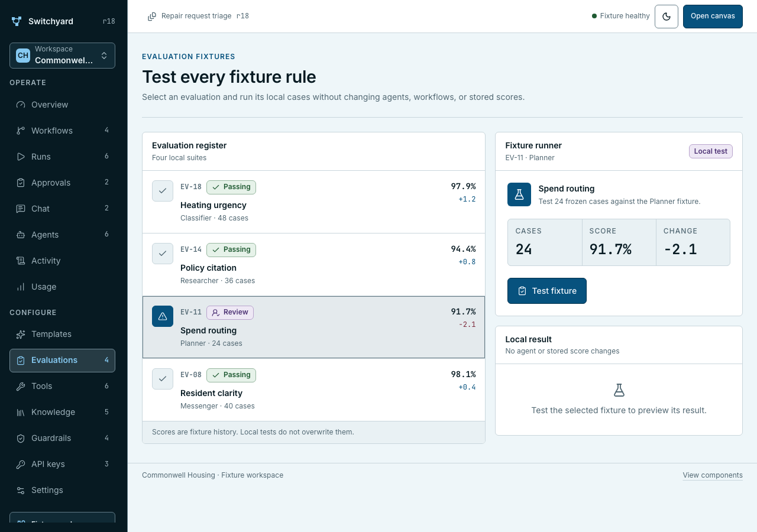Click the Tools wrench icon
The height and width of the screenshot is (532, 757).
pyautogui.click(x=21, y=386)
